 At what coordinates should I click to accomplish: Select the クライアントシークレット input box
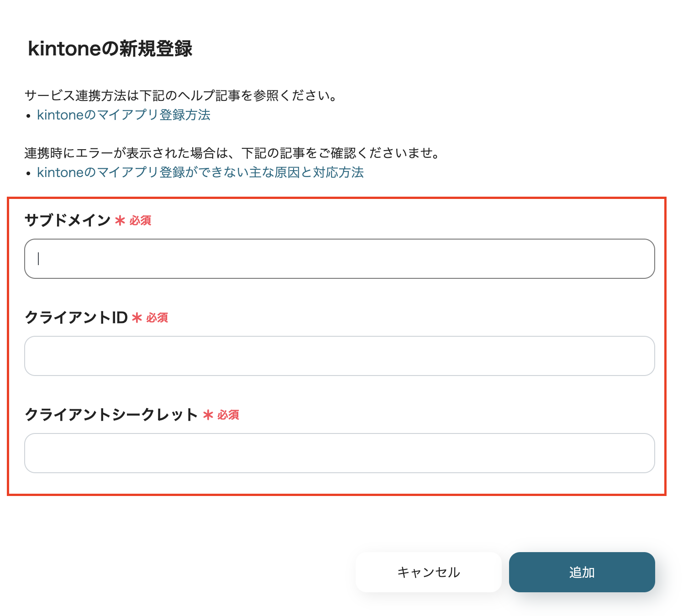click(340, 453)
